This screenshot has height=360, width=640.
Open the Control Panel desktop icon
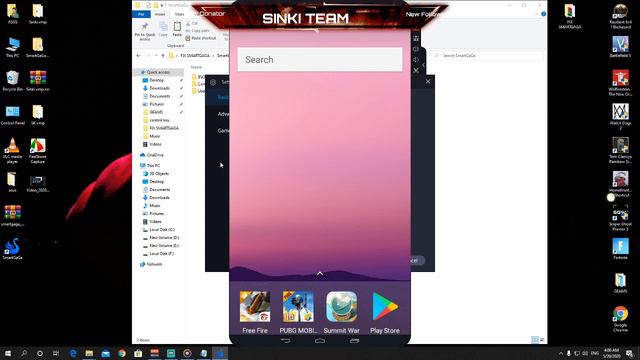13,115
